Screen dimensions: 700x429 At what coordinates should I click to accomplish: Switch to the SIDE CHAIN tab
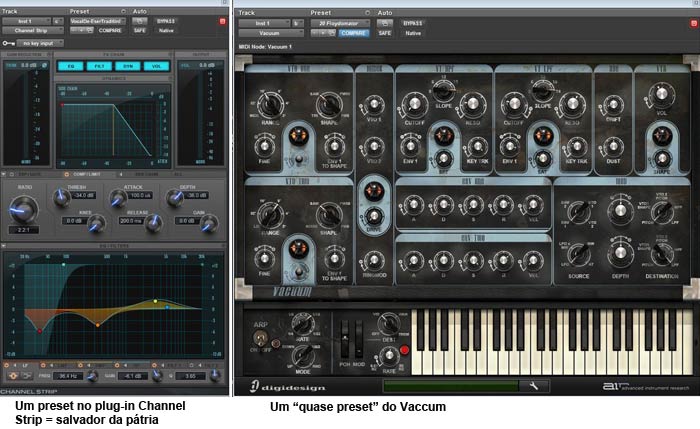[x=146, y=174]
